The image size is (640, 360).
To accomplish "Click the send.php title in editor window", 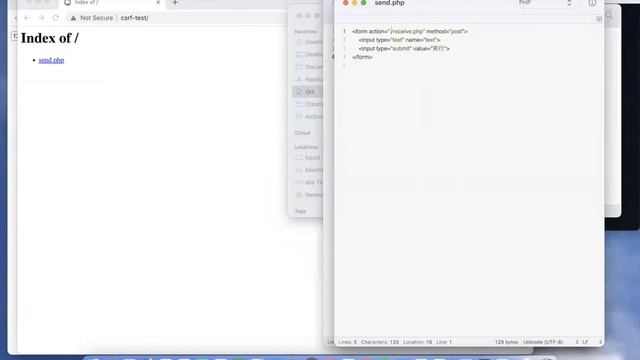I will [x=389, y=3].
